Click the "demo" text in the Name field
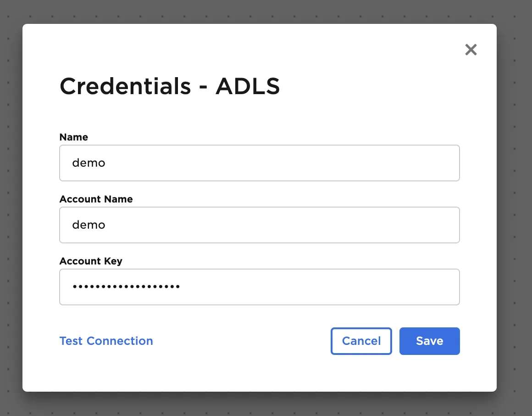This screenshot has width=532, height=416. coord(89,163)
